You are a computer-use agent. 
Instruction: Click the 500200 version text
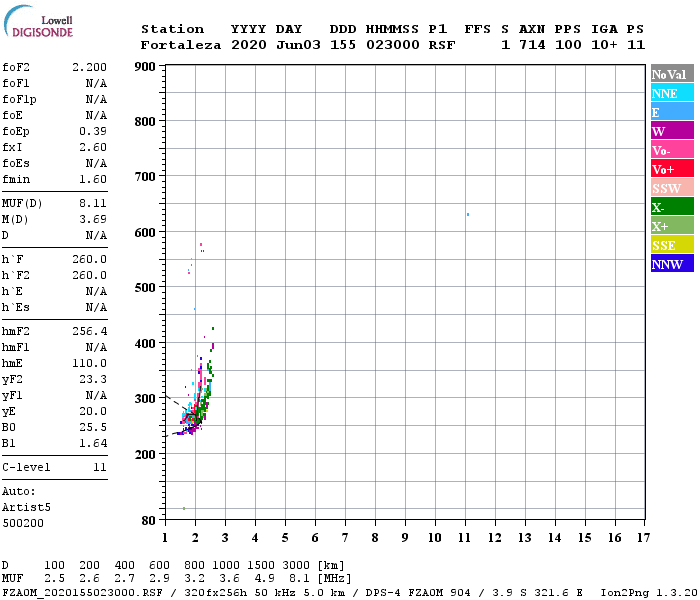pyautogui.click(x=23, y=523)
